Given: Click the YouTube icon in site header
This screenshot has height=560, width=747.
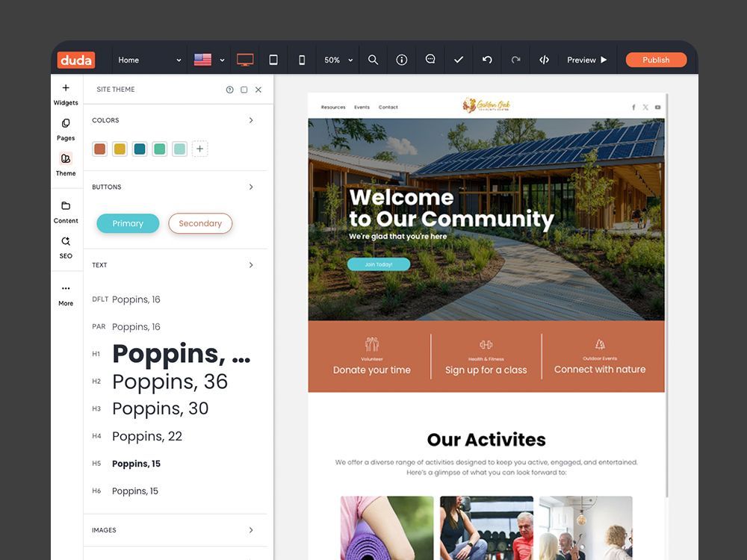Looking at the screenshot, I should (x=657, y=107).
